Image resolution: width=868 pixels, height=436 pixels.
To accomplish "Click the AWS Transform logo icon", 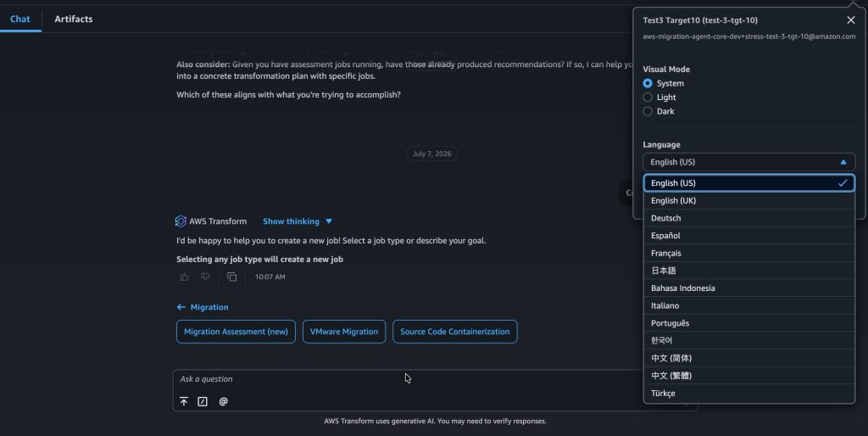I will [x=181, y=221].
